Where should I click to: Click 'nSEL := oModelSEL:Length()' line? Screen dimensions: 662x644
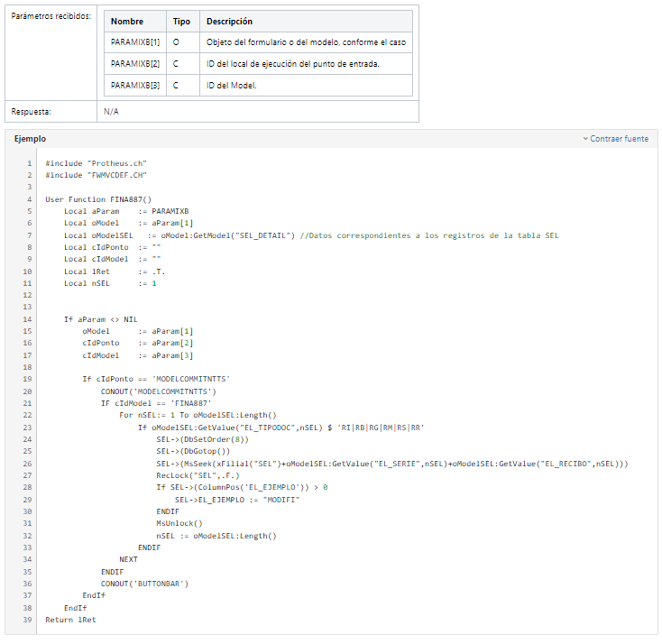click(x=216, y=536)
